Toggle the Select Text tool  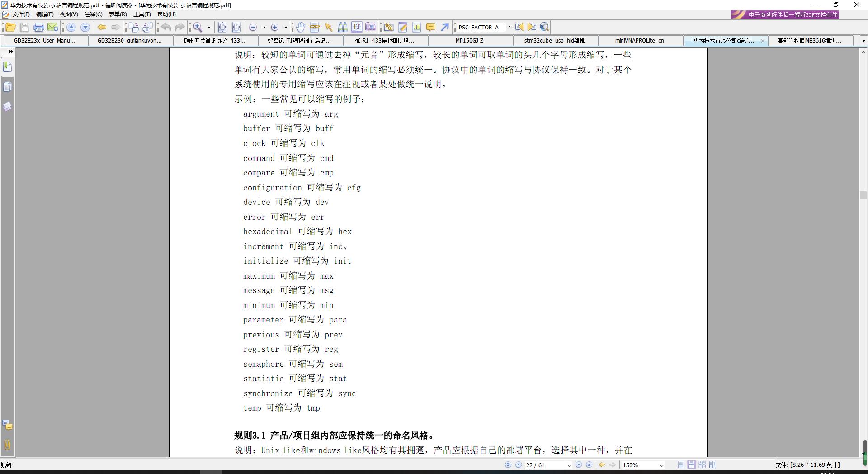pos(357,27)
